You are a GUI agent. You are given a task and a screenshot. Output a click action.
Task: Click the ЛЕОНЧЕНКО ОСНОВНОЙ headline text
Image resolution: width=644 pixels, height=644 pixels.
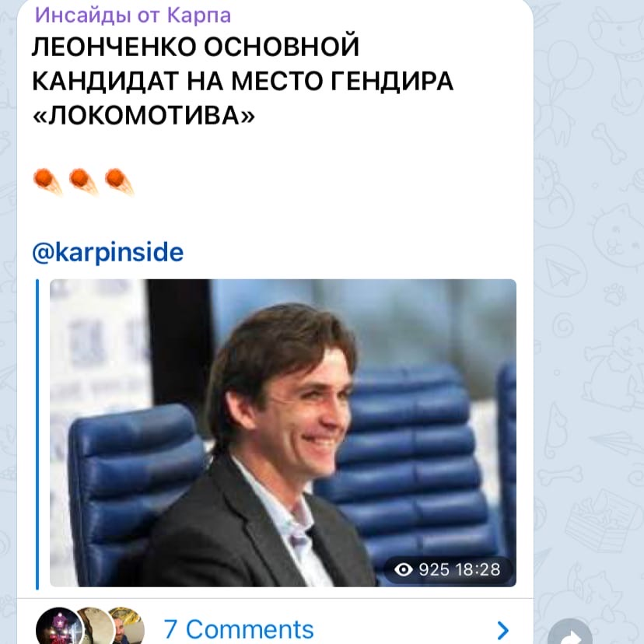coord(195,47)
